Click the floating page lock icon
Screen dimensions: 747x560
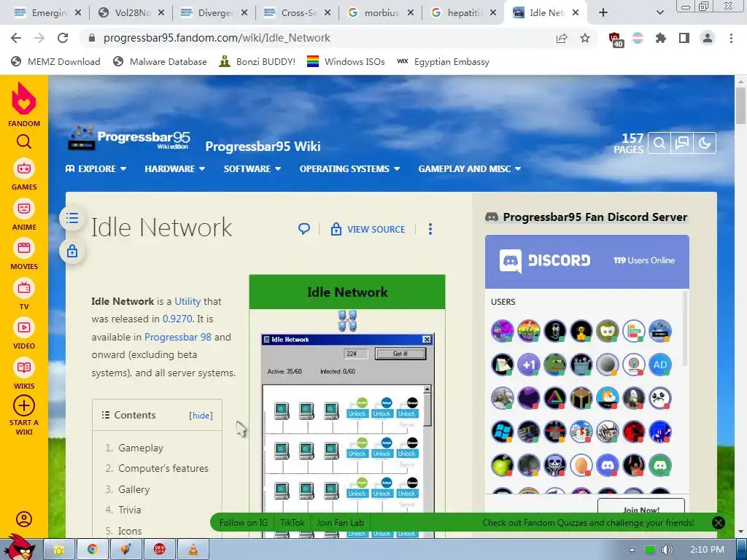(72, 251)
